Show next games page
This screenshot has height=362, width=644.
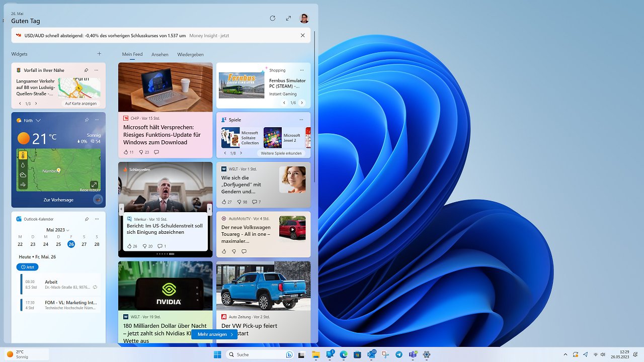(240, 153)
